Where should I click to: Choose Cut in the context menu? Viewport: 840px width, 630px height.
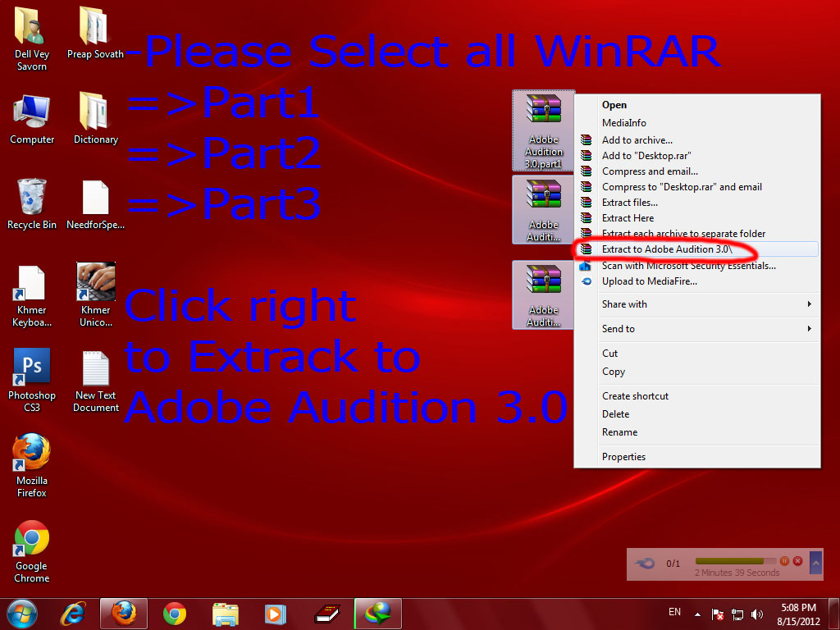[x=697, y=353]
